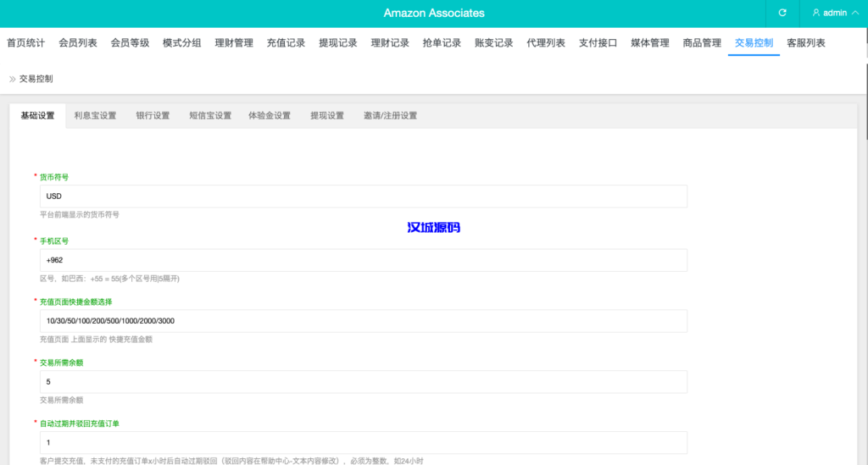Click the 快捷充值金额 hint text
Image resolution: width=868 pixels, height=465 pixels.
96,340
